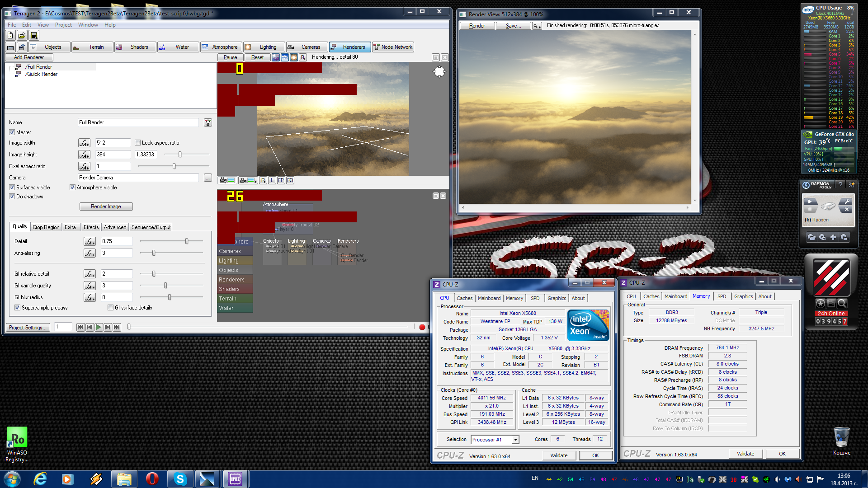
Task: Open Internet Explorer from the taskbar
Action: [x=41, y=479]
